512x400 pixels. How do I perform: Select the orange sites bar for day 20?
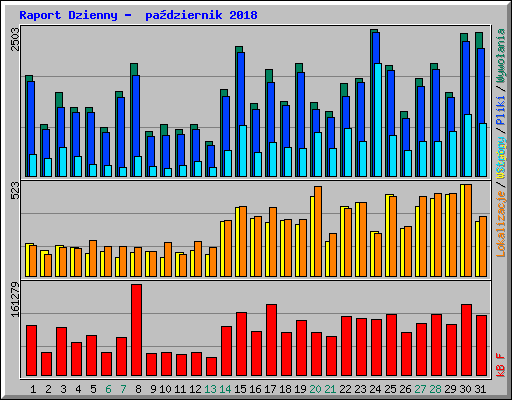(x=318, y=231)
